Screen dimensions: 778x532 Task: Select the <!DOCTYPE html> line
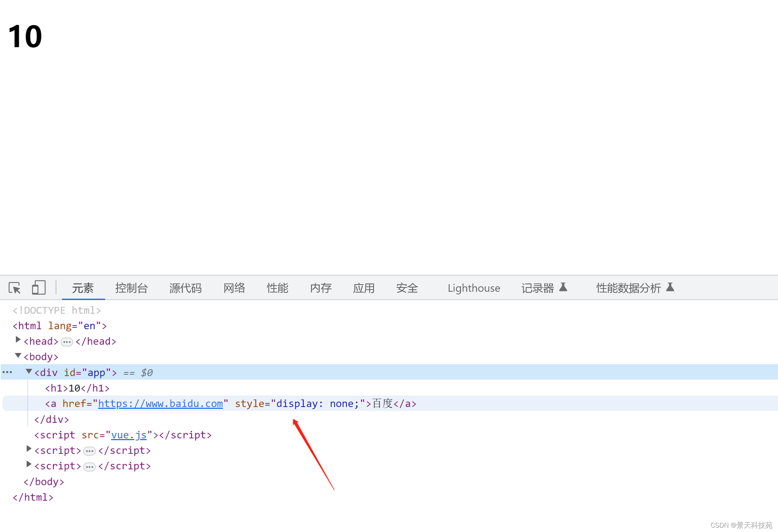(x=57, y=310)
